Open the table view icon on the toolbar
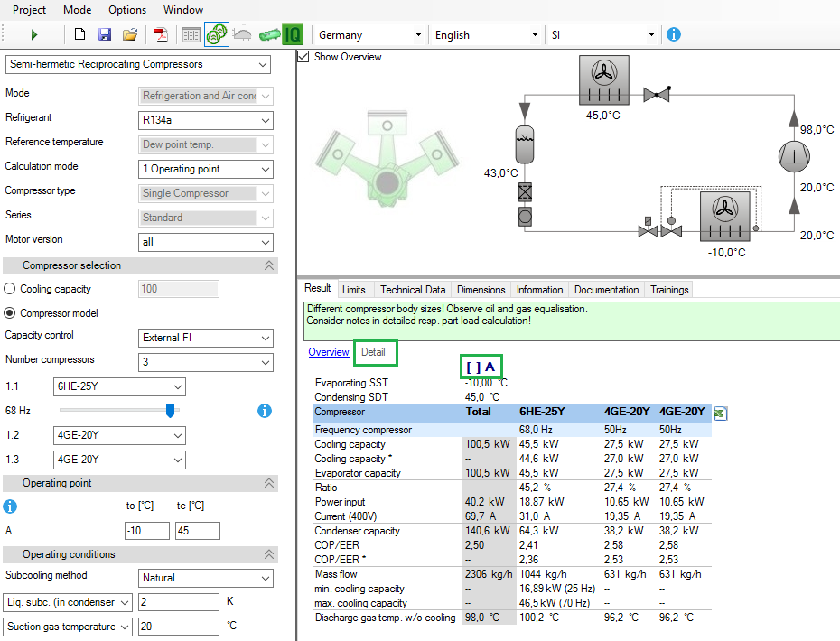The width and height of the screenshot is (840, 641). point(191,33)
